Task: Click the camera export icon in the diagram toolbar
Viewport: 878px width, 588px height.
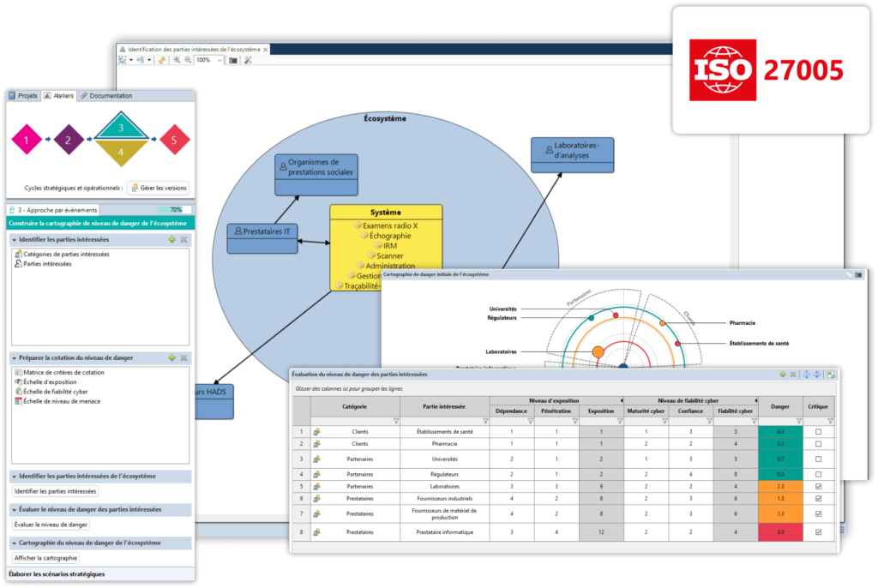Action: 233,61
